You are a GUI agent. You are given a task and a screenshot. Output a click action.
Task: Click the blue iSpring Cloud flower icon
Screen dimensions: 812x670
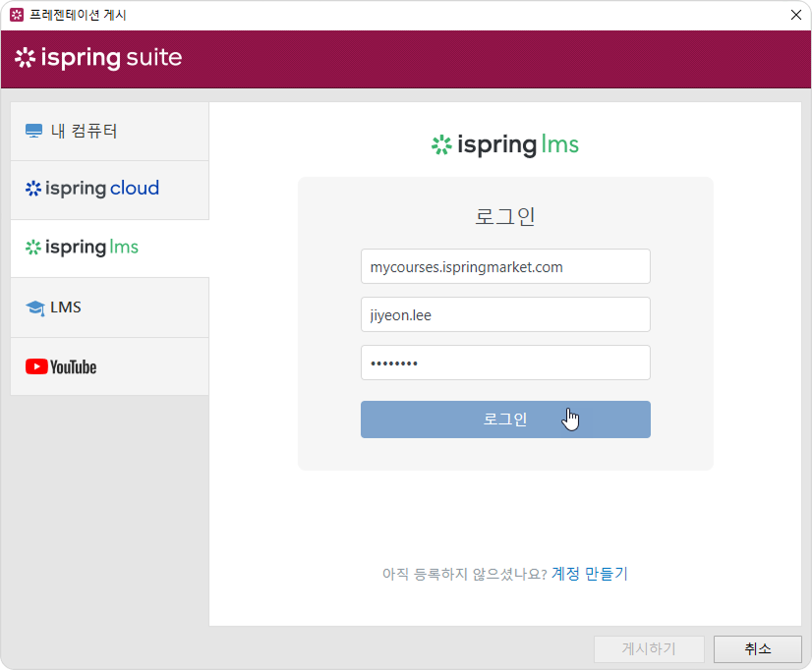tap(33, 189)
